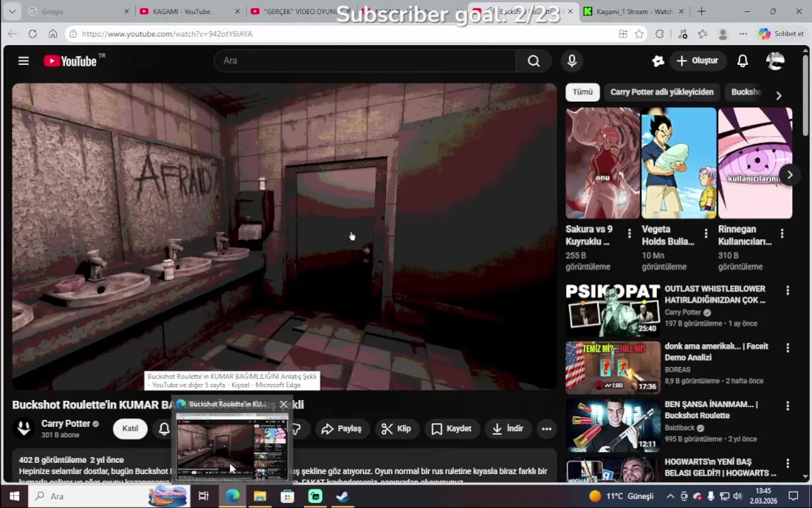Screen dimensions: 812x508
Task: Click the split screen icon in the address bar
Action: point(623,34)
